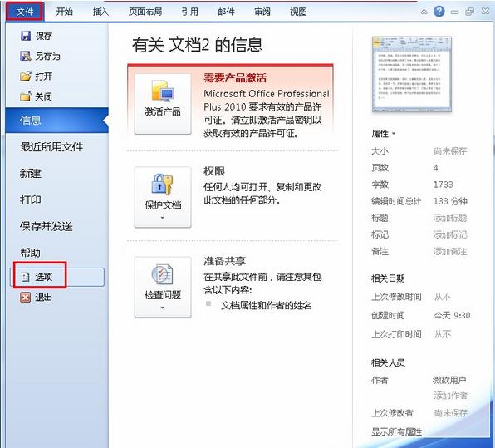The height and width of the screenshot is (448, 495).
Task: Select Info (信息) in the sidebar
Action: 56,121
